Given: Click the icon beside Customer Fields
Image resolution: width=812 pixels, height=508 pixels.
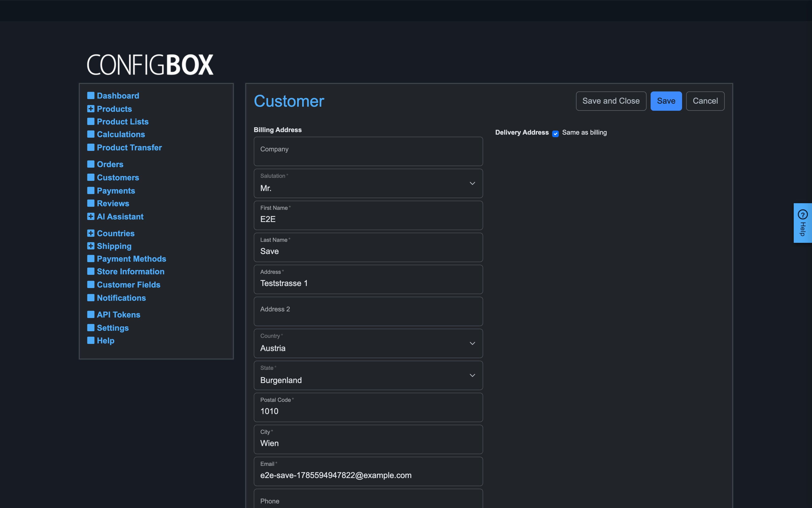Looking at the screenshot, I should [91, 284].
